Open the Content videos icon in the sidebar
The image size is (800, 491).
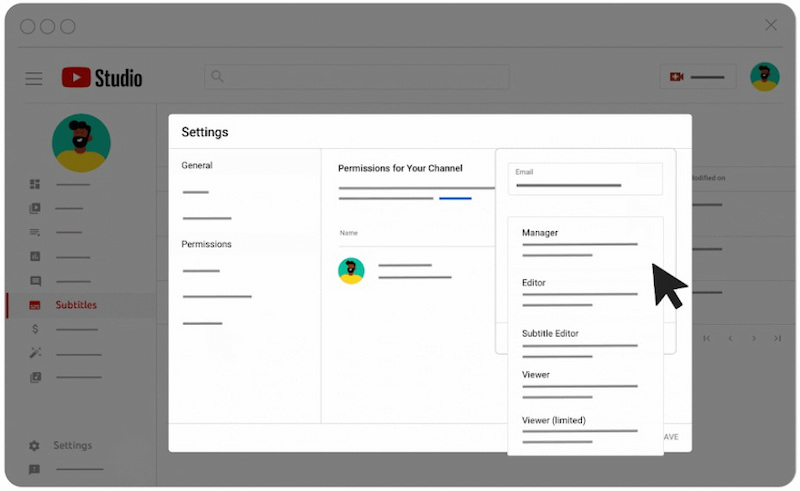35,208
